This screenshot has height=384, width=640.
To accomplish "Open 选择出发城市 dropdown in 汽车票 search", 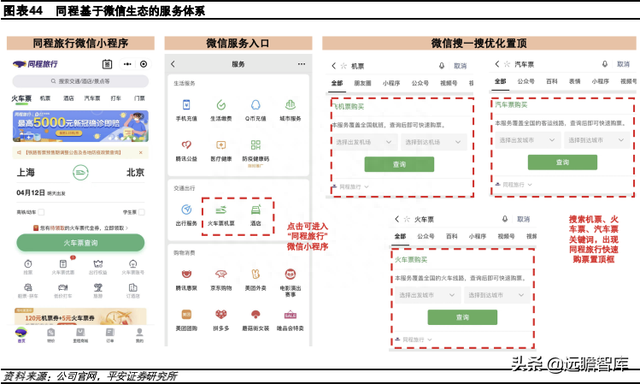I will (527, 140).
